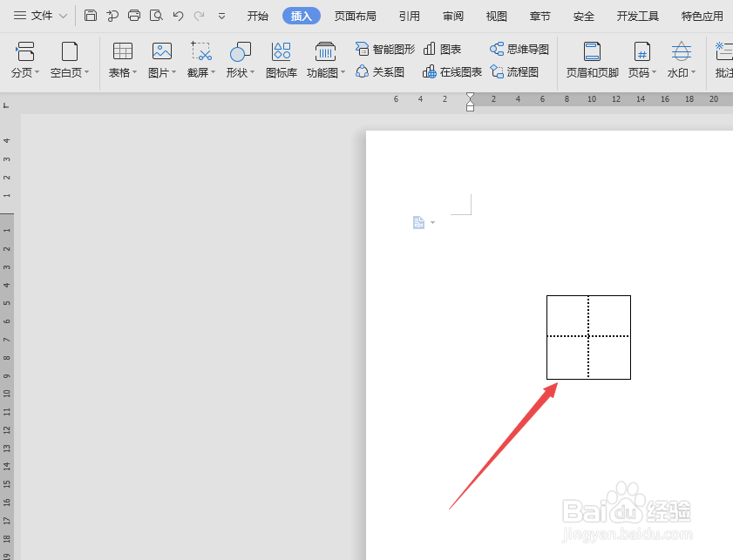Open the 审阅 tab
The width and height of the screenshot is (733, 560).
coord(453,16)
